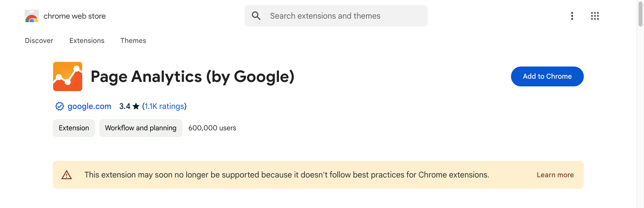Click the 600,000 users text
This screenshot has height=208, width=644.
(x=212, y=128)
